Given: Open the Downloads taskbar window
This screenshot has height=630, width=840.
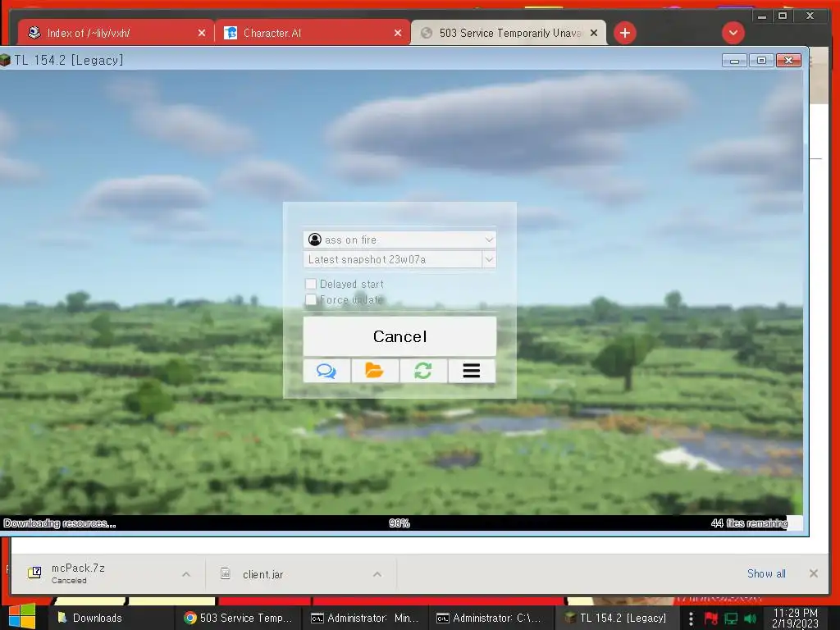Looking at the screenshot, I should (x=111, y=618).
